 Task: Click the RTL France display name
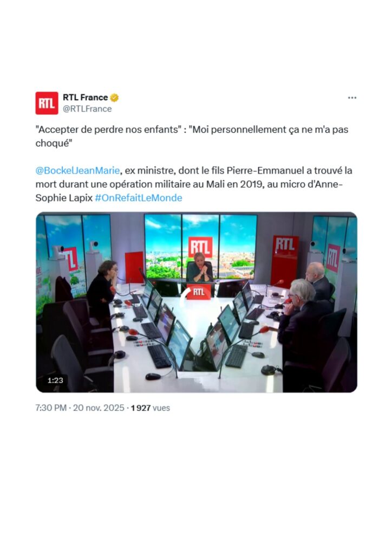(85, 98)
